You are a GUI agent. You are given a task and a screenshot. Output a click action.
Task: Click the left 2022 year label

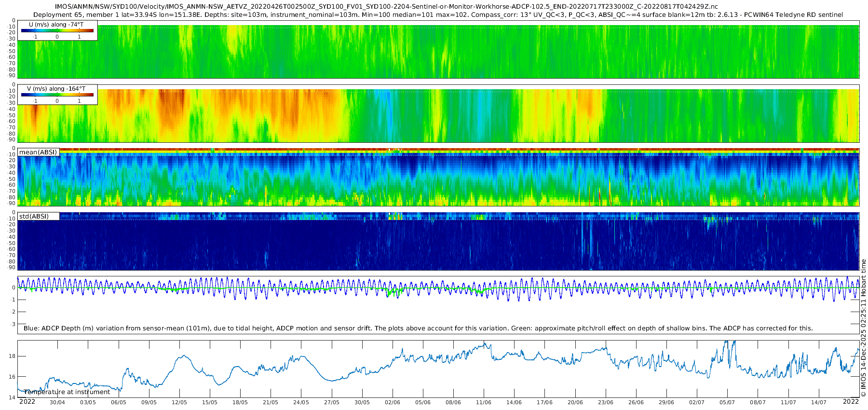(27, 402)
